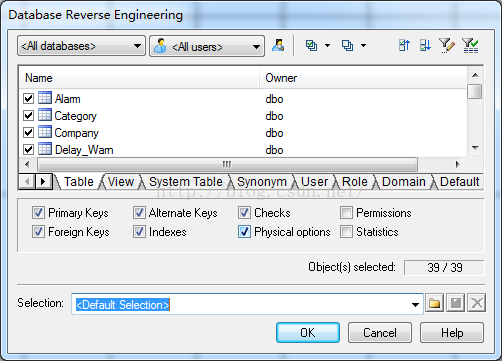This screenshot has height=361, width=502.
Task: Switch to the Domain tab
Action: pos(404,182)
